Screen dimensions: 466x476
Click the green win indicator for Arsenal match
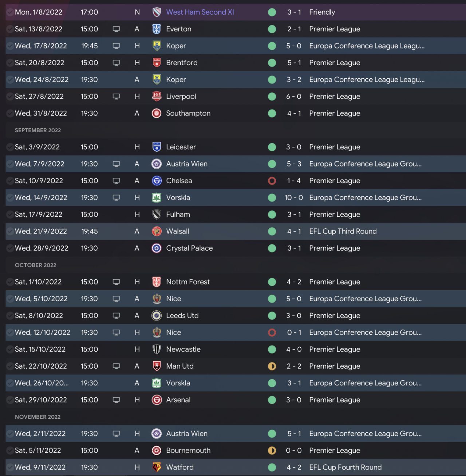pos(272,400)
